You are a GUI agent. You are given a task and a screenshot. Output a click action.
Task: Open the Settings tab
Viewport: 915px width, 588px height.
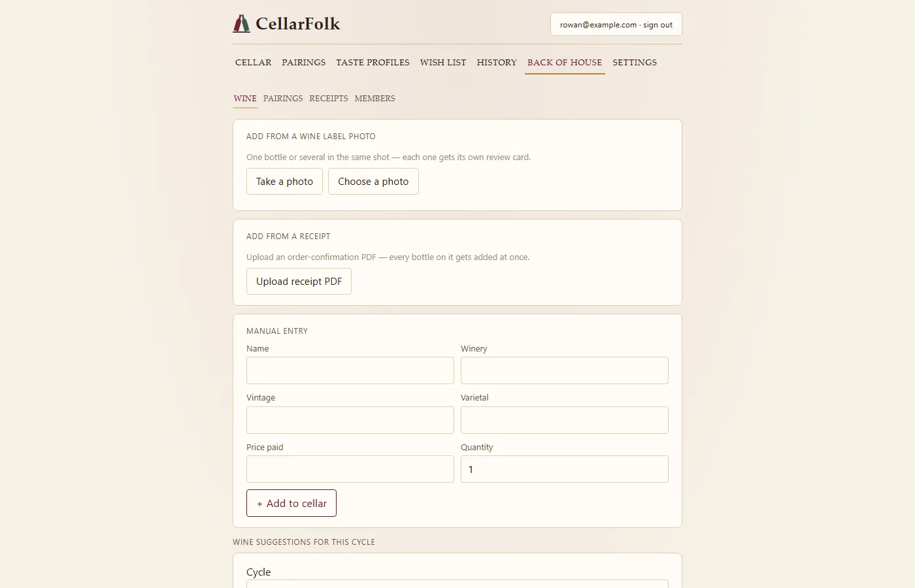coord(635,63)
